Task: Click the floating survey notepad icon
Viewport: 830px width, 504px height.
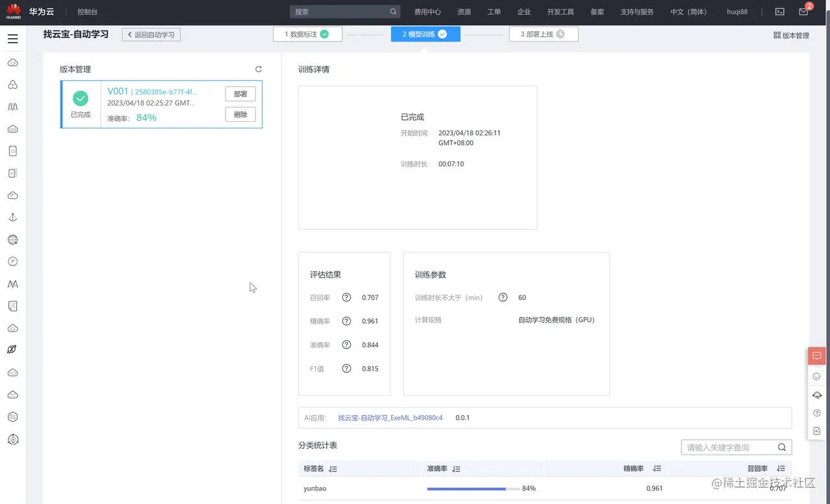Action: tap(816, 431)
